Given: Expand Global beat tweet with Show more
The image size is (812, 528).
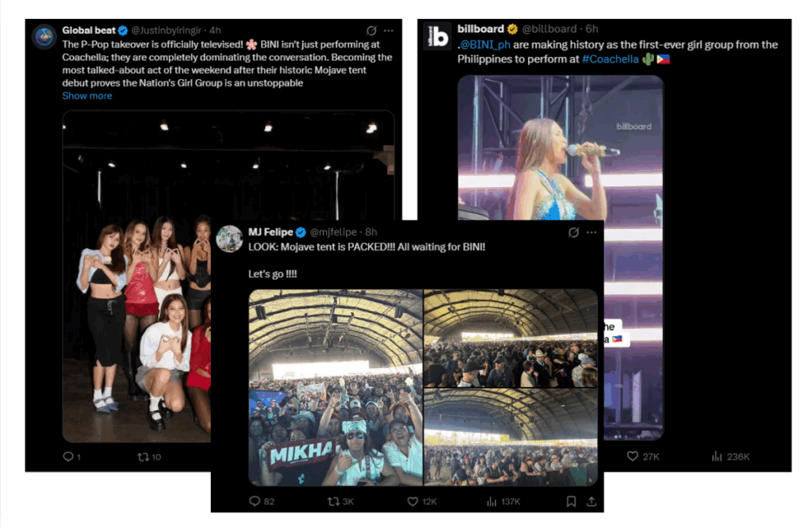Looking at the screenshot, I should (x=87, y=96).
